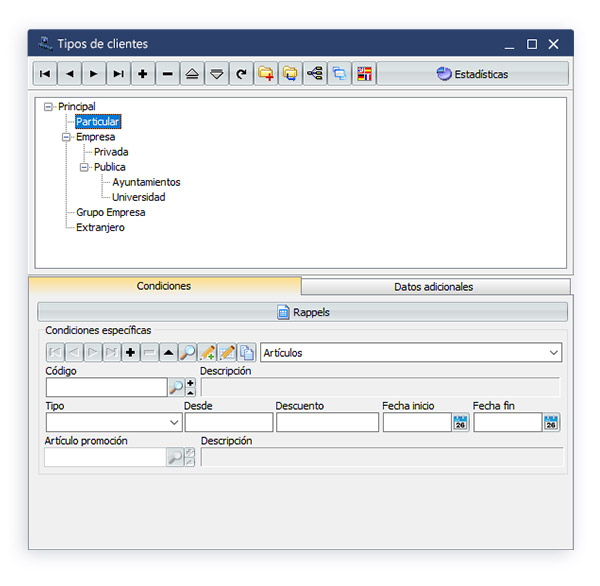Click the Descuento input field
Image resolution: width=600 pixels, height=586 pixels.
327,423
